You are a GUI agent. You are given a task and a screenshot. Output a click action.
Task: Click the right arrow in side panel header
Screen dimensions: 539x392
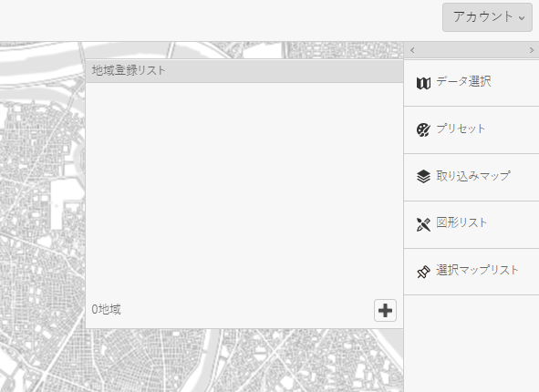pos(532,50)
